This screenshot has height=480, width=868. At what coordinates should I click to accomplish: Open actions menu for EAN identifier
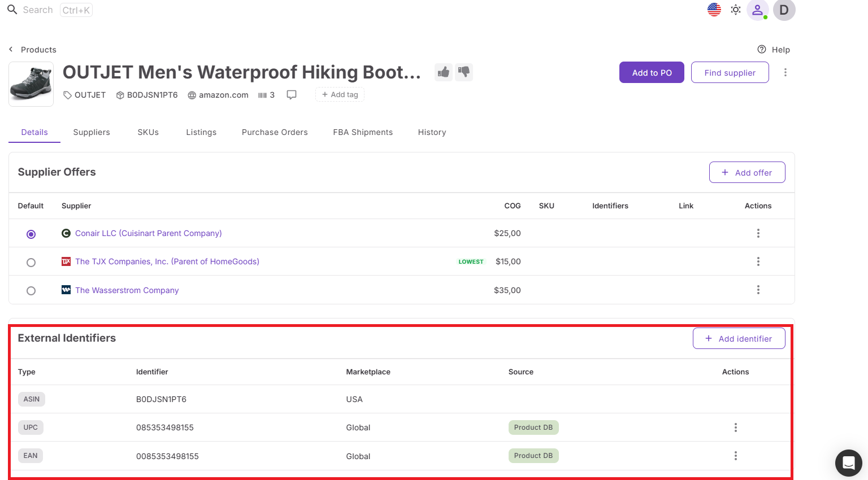click(736, 456)
